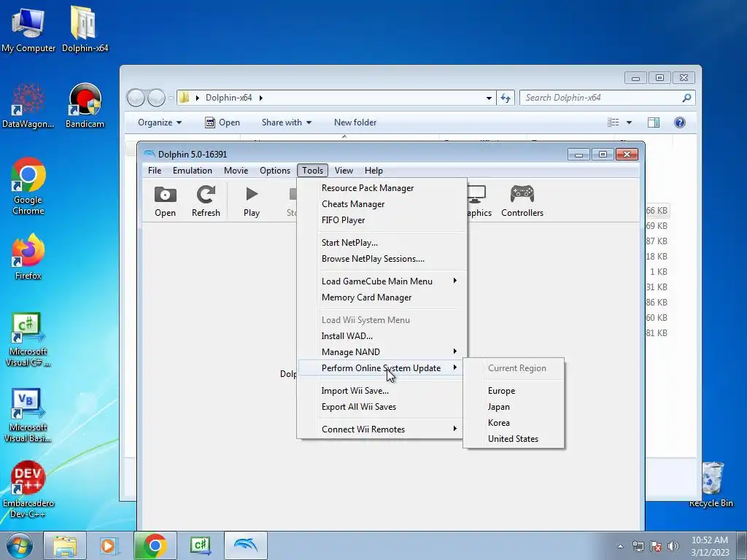The height and width of the screenshot is (560, 747).
Task: Expand Load GameCube Main Menu submenu
Action: [x=382, y=281]
